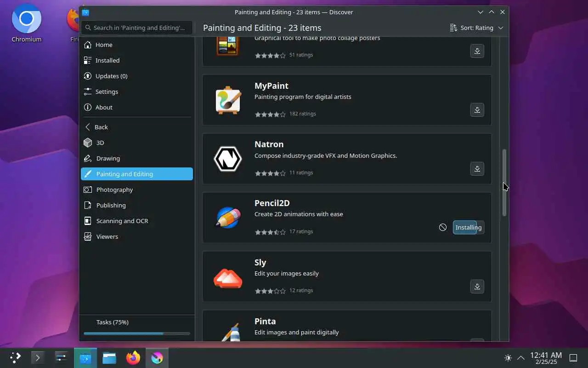Click the tasks progress bar
Viewport: 588px width, 368px height.
(x=137, y=333)
